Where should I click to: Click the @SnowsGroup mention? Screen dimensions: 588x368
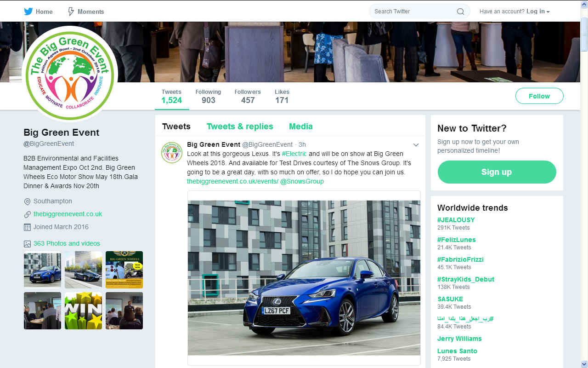[302, 181]
